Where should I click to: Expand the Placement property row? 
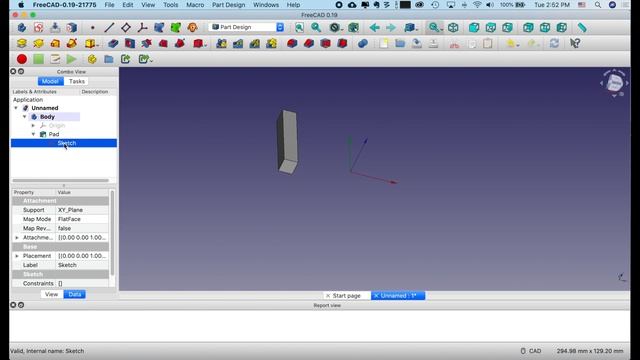tap(17, 256)
